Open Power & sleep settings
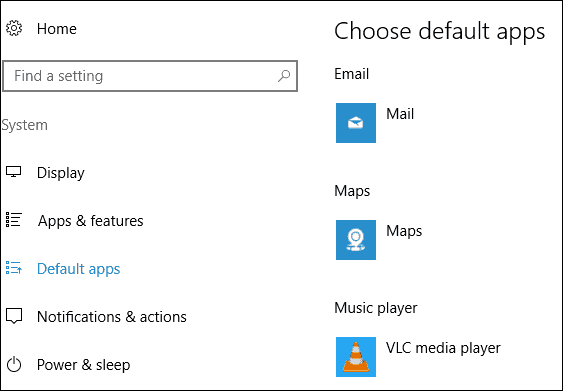Image resolution: width=563 pixels, height=391 pixels. tap(83, 365)
